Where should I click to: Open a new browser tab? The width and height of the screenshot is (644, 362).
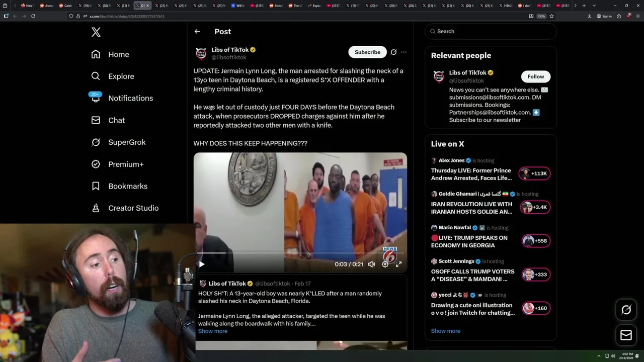(x=584, y=6)
